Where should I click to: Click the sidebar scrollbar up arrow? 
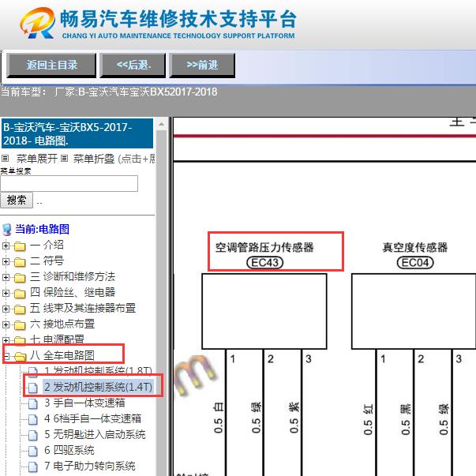pos(162,124)
